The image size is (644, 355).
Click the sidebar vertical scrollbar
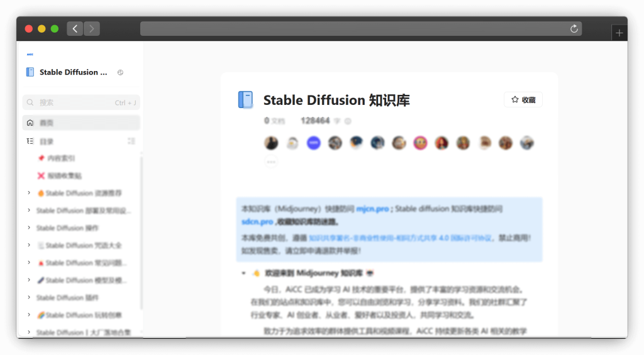142,232
